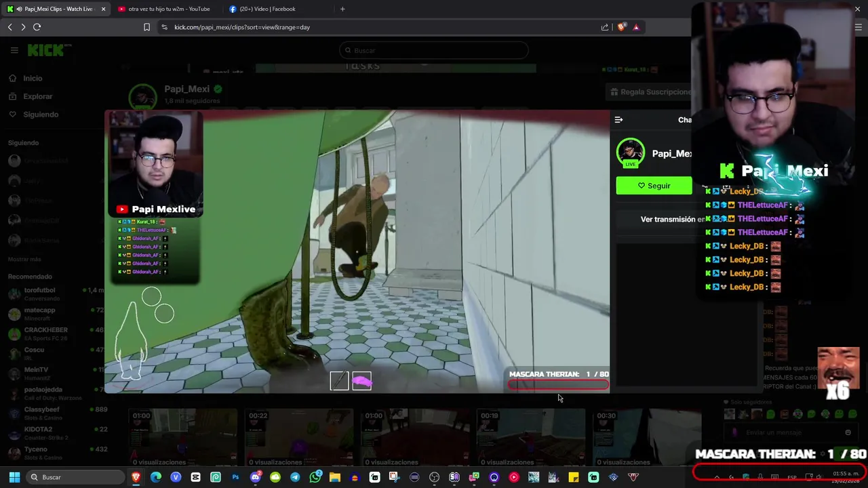The image size is (868, 488).
Task: Open recommended channel paolaojedda
Action: [x=56, y=393]
